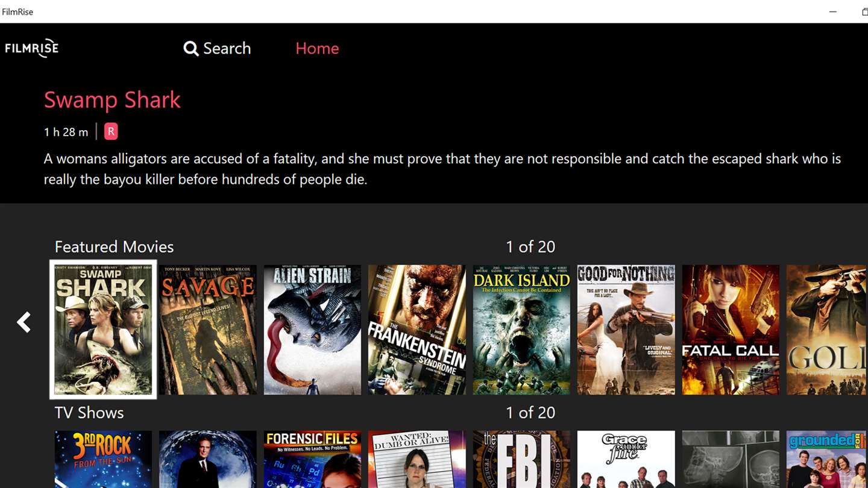Screen dimensions: 868x488
Task: Open Search from the top navigation
Action: (217, 48)
